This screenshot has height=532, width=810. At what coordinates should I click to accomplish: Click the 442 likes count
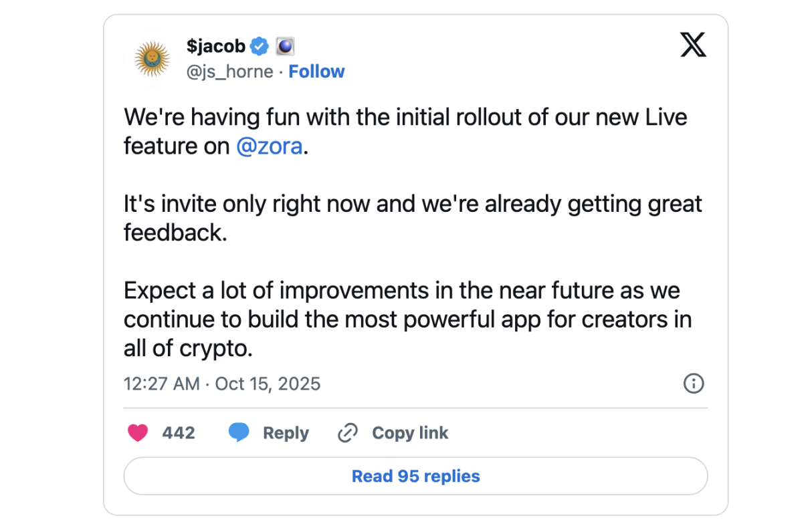tap(179, 433)
